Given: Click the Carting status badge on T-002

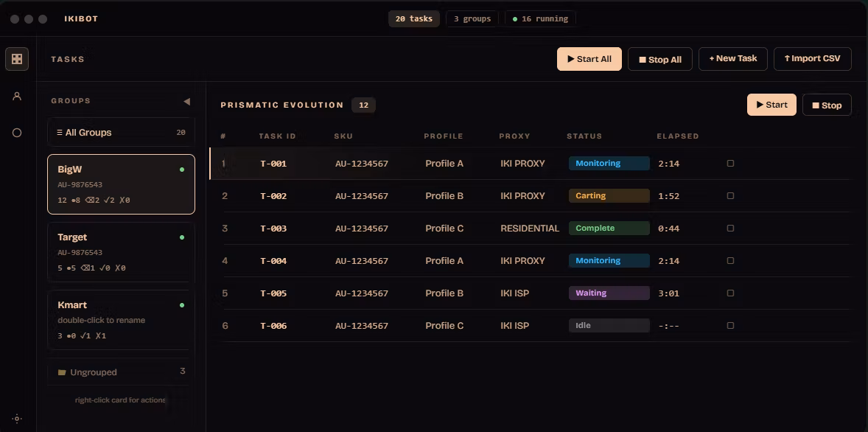Looking at the screenshot, I should (609, 196).
